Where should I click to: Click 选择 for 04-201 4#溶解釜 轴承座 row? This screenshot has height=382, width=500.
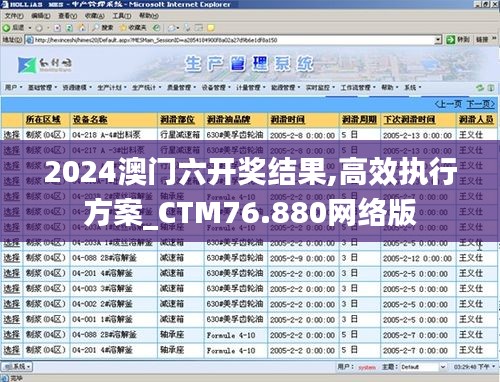click(12, 350)
